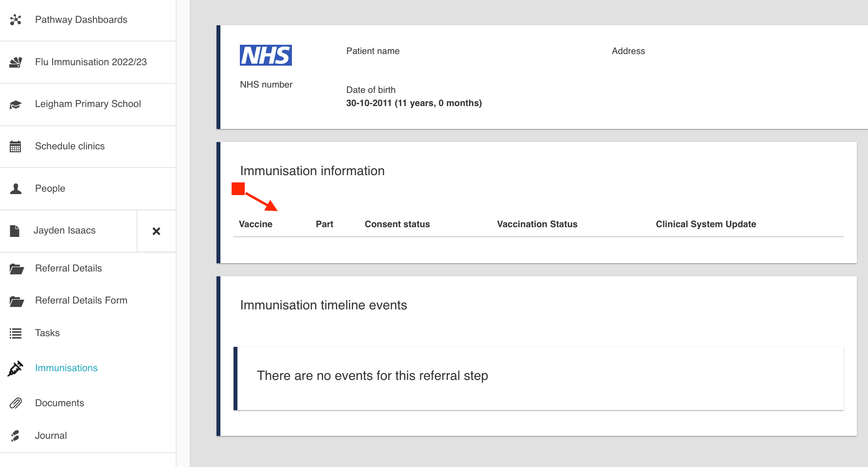Click the People person silhouette icon
Viewport: 868px width, 467px height.
16,189
